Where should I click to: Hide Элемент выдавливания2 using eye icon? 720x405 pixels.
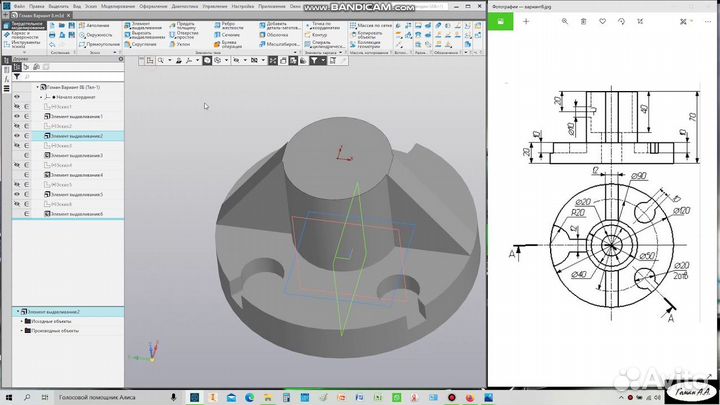point(16,136)
